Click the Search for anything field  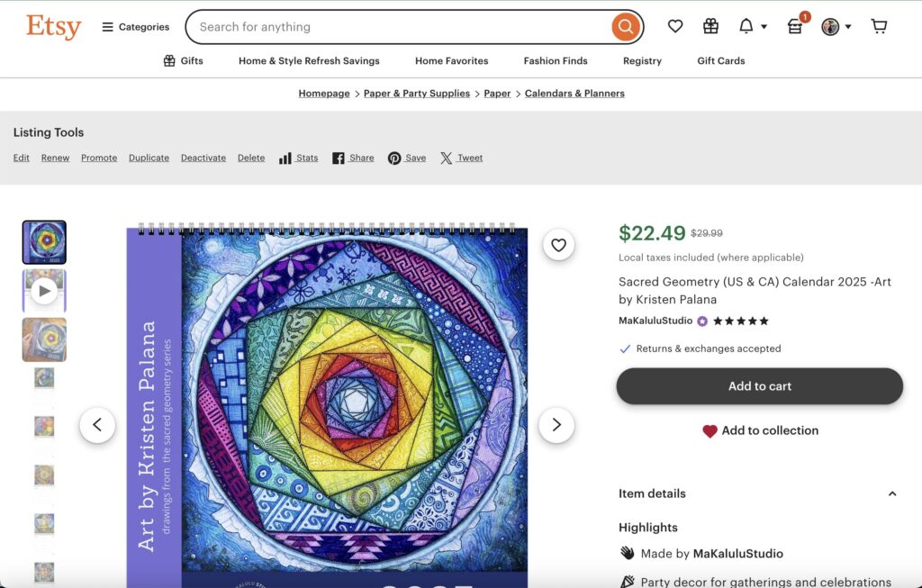[396, 27]
